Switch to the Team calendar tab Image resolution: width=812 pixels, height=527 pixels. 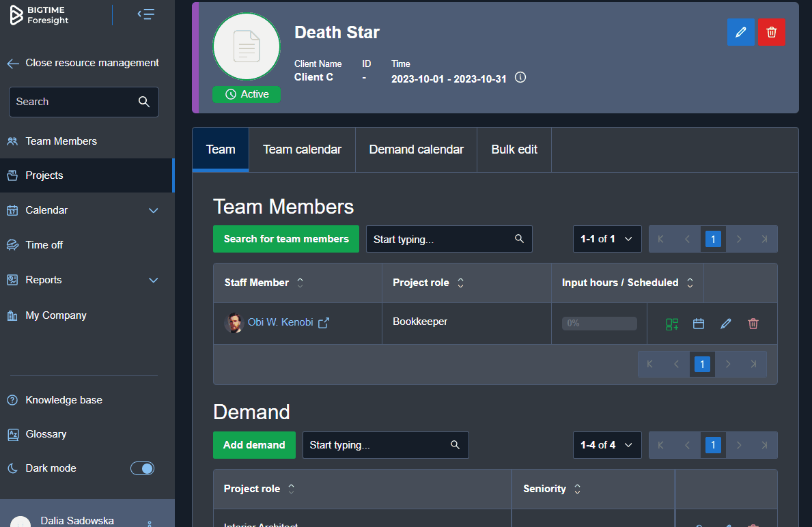[x=302, y=149]
